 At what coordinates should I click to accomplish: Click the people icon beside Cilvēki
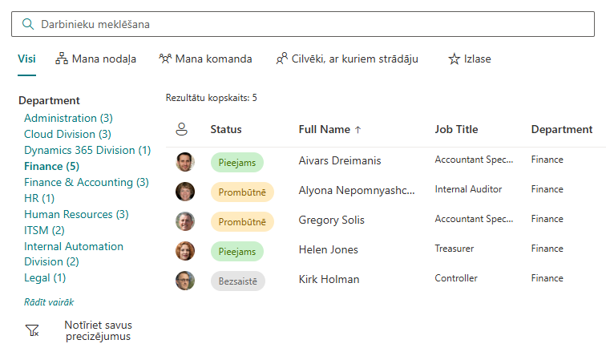point(281,59)
